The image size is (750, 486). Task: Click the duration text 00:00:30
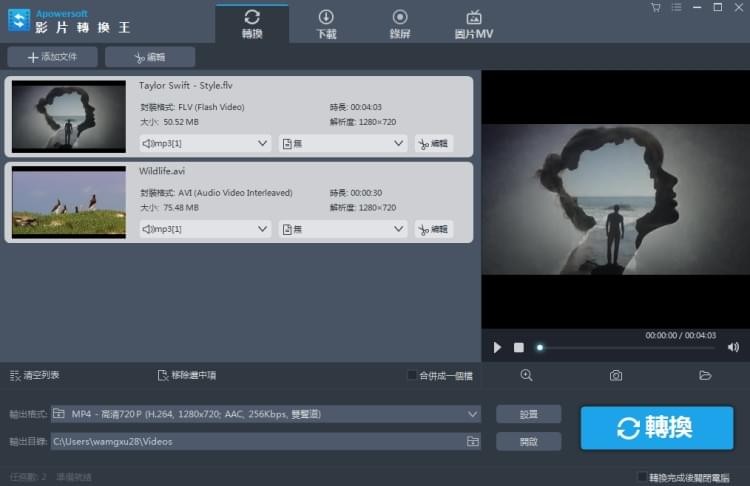tap(366, 193)
